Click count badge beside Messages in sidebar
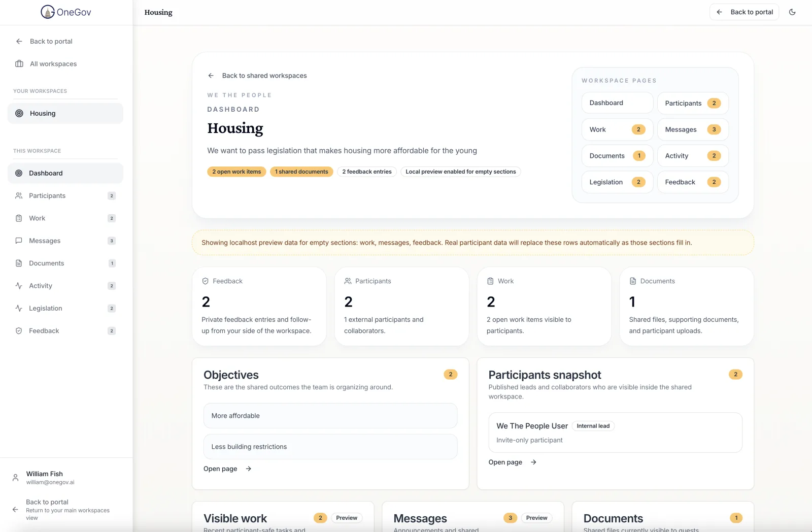Screen dimensions: 812x532 112,241
